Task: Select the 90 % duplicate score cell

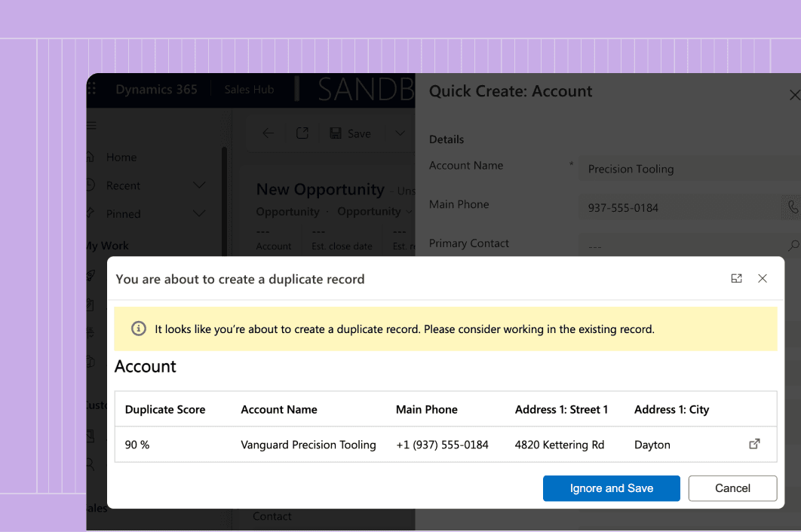Action: click(x=137, y=445)
